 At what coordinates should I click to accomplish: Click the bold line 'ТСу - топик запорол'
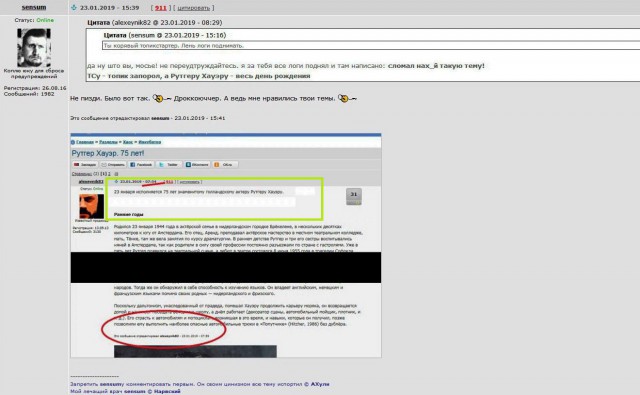pyautogui.click(x=199, y=76)
